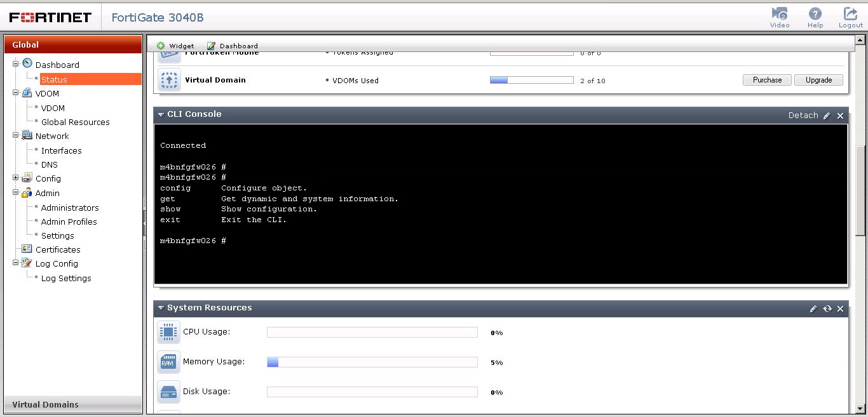Click the Disk Usage drive icon
The height and width of the screenshot is (417, 868).
point(168,392)
